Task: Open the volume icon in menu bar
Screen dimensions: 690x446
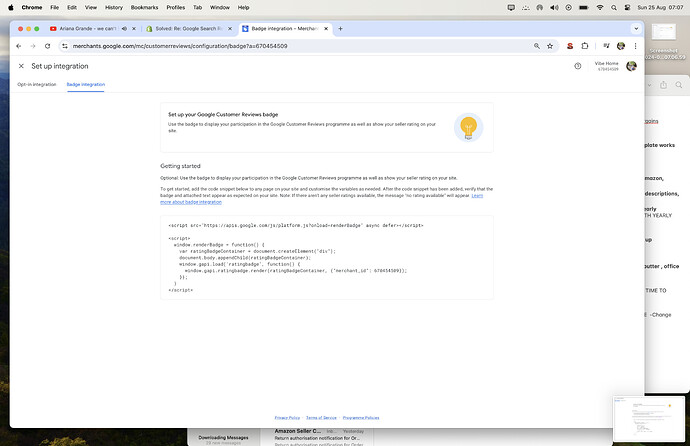Action: (554, 7)
